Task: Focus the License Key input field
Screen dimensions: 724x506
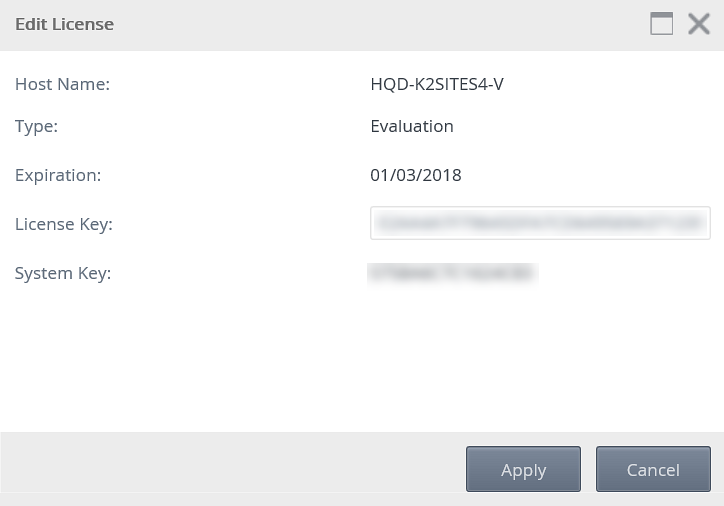Action: pos(540,223)
